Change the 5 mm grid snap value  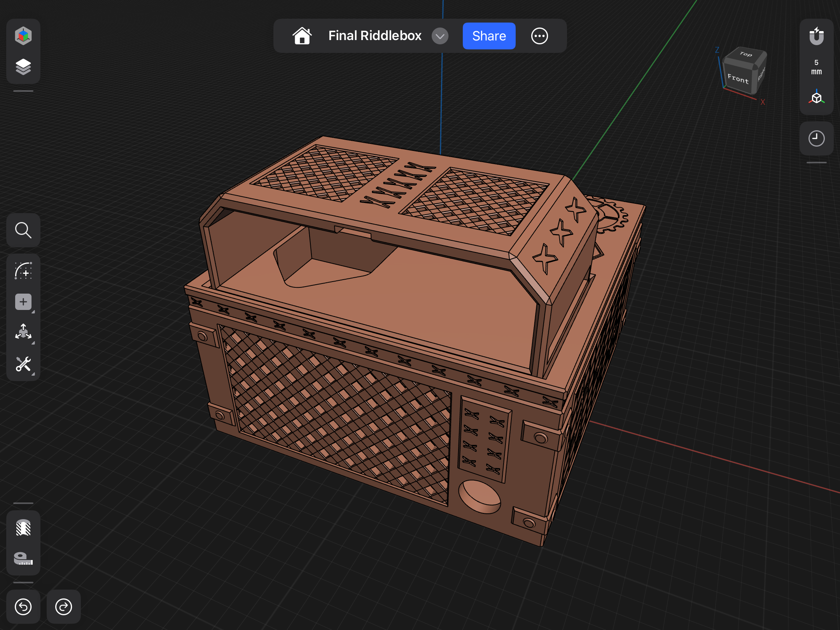point(816,67)
